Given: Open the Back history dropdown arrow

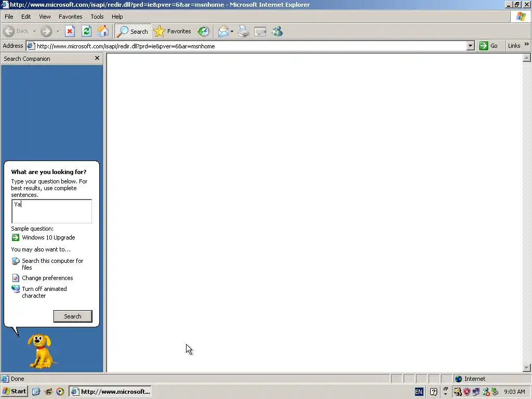Looking at the screenshot, I should tap(34, 32).
